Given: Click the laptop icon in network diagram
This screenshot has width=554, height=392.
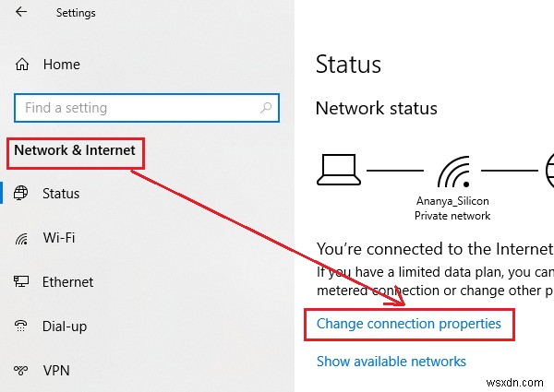Looking at the screenshot, I should point(337,170).
